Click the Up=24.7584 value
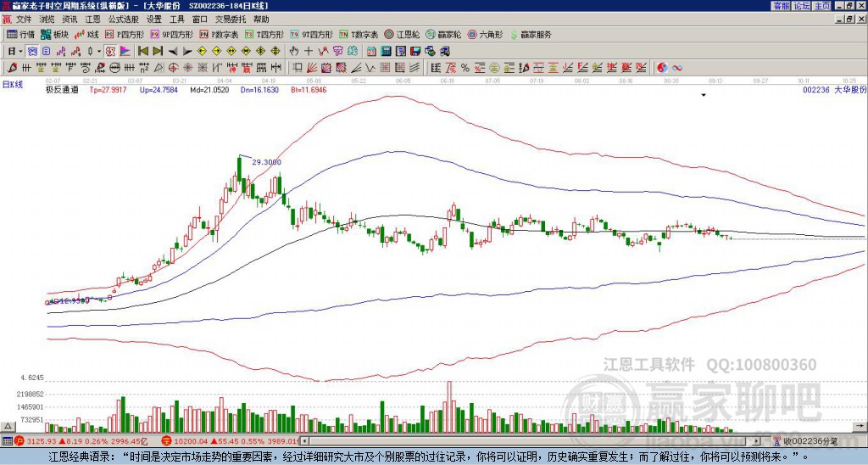Screen dimensions: 868x465 (x=159, y=89)
